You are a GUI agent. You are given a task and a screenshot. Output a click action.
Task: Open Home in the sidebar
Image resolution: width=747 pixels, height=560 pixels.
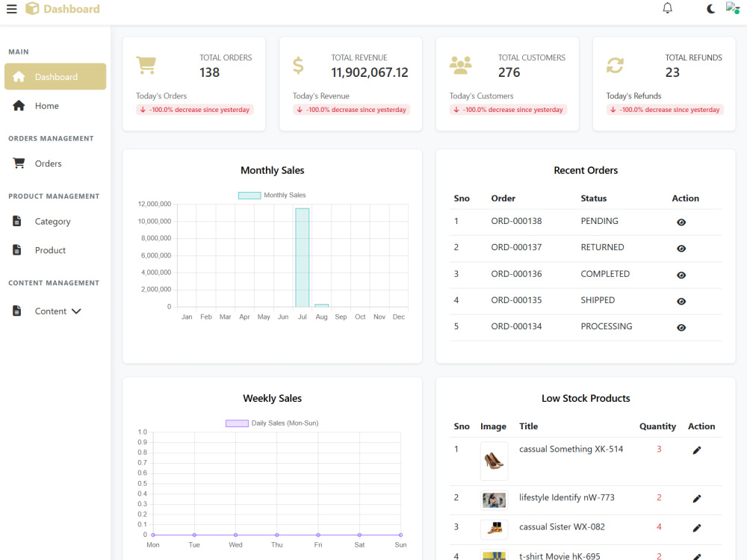[x=55, y=106]
